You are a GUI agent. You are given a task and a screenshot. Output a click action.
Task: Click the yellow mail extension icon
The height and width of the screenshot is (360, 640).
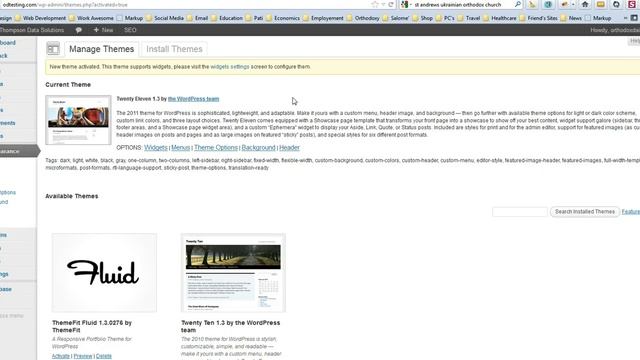click(600, 4)
